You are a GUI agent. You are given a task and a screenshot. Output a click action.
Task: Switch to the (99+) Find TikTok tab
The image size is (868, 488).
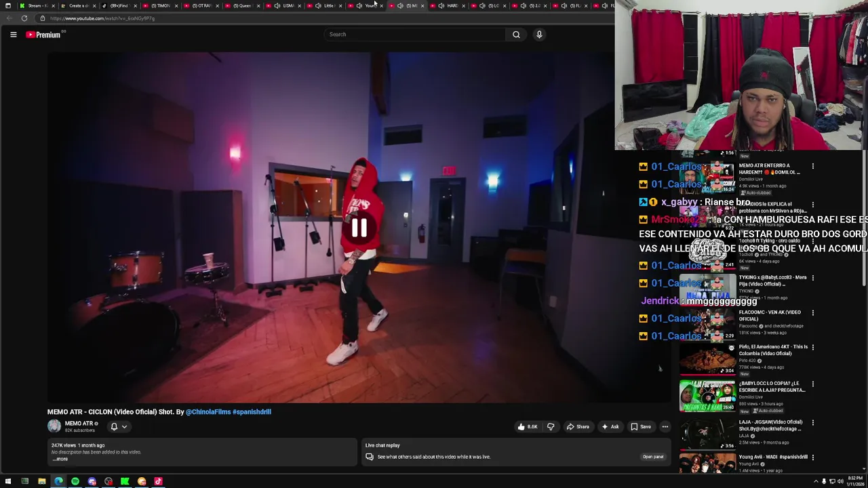(x=118, y=5)
